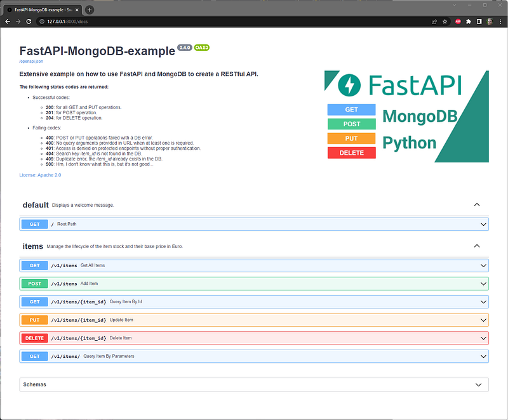508x420 pixels.
Task: Go forward with the browser forward arrow
Action: coord(18,22)
